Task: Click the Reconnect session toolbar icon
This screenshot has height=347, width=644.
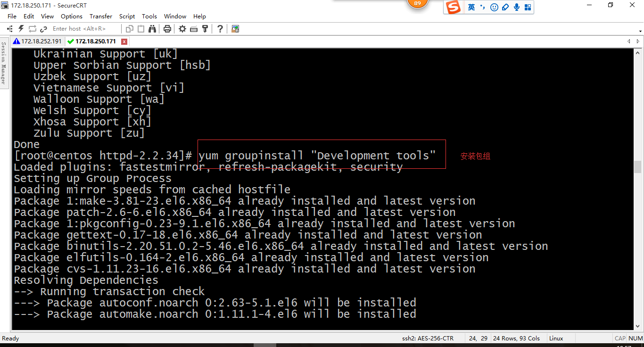Action: [32, 29]
